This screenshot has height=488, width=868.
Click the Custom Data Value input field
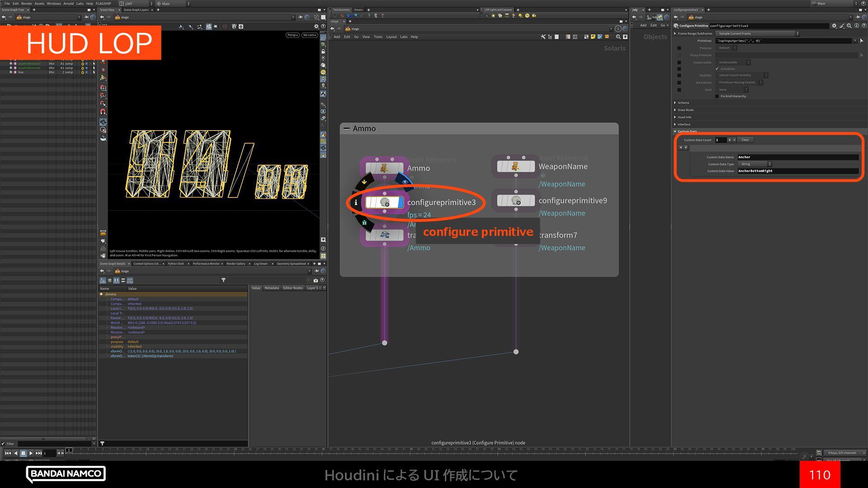point(797,171)
